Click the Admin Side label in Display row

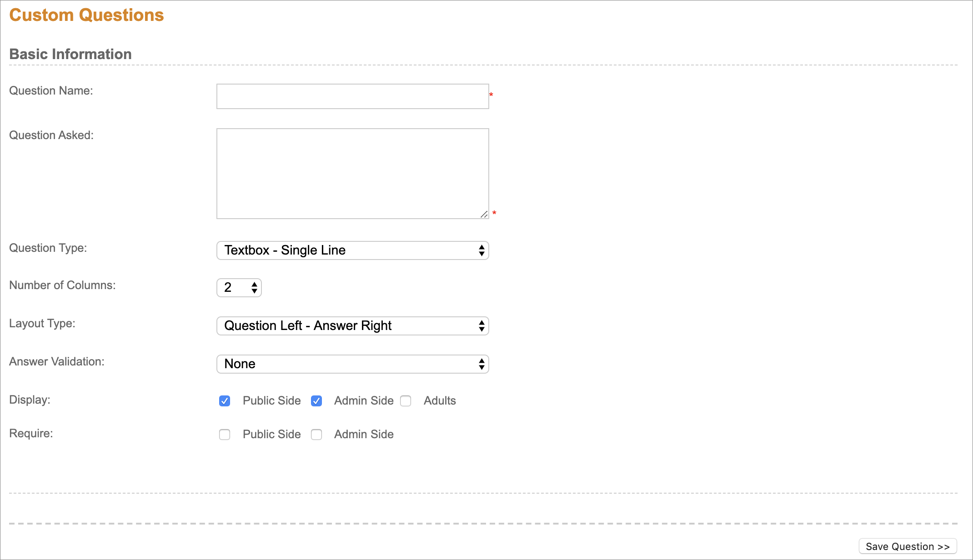pos(364,401)
